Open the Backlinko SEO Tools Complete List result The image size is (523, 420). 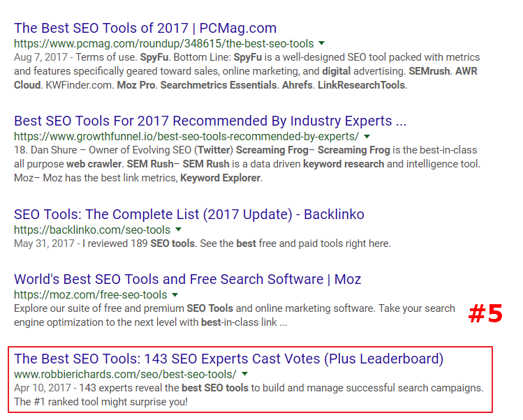click(189, 214)
